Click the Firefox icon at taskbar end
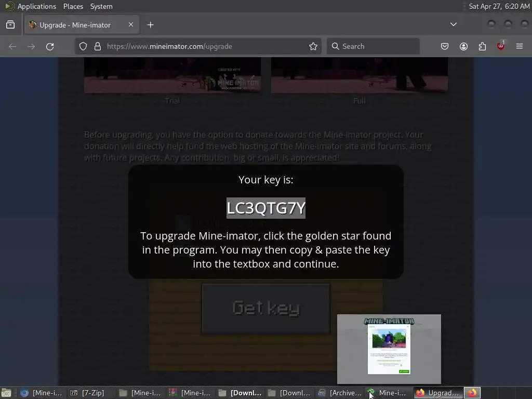Image resolution: width=532 pixels, height=399 pixels. pos(472,393)
